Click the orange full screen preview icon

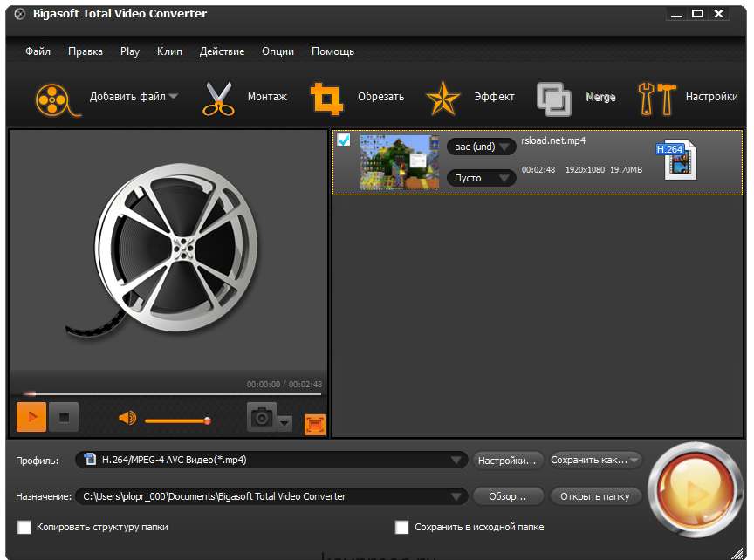[x=315, y=425]
